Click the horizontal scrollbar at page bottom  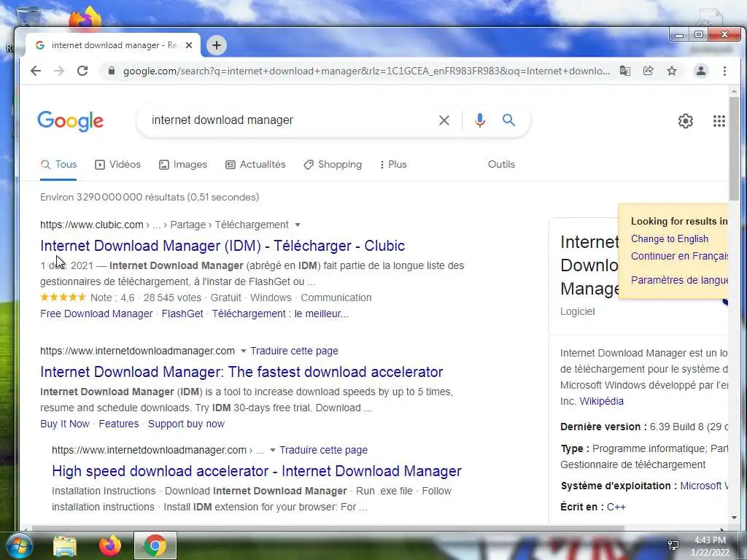(x=328, y=528)
